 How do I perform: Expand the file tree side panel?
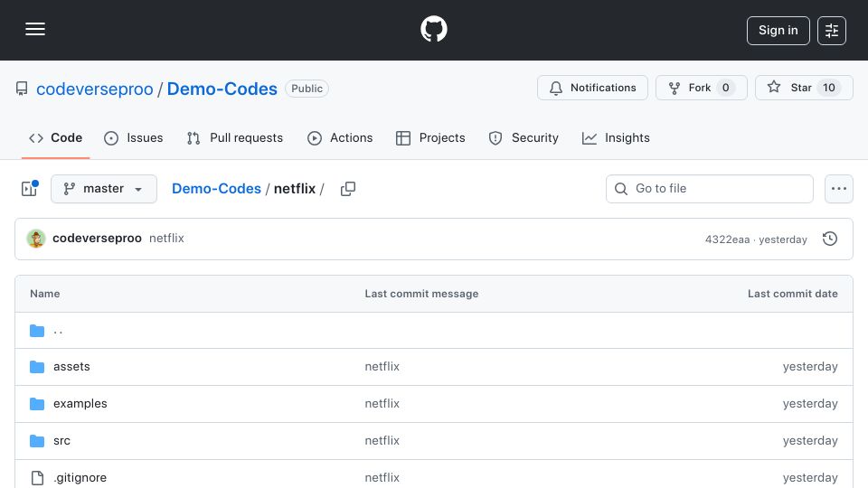point(29,189)
